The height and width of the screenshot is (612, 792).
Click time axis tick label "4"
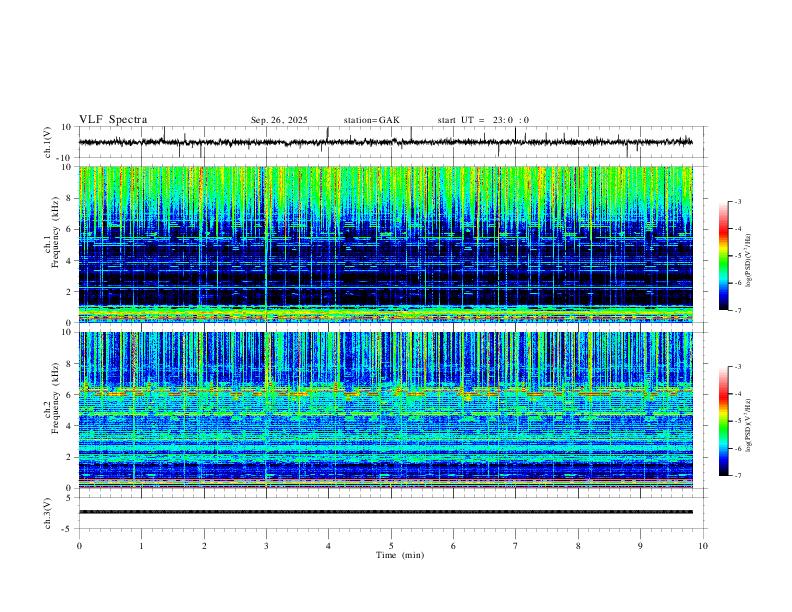click(328, 546)
